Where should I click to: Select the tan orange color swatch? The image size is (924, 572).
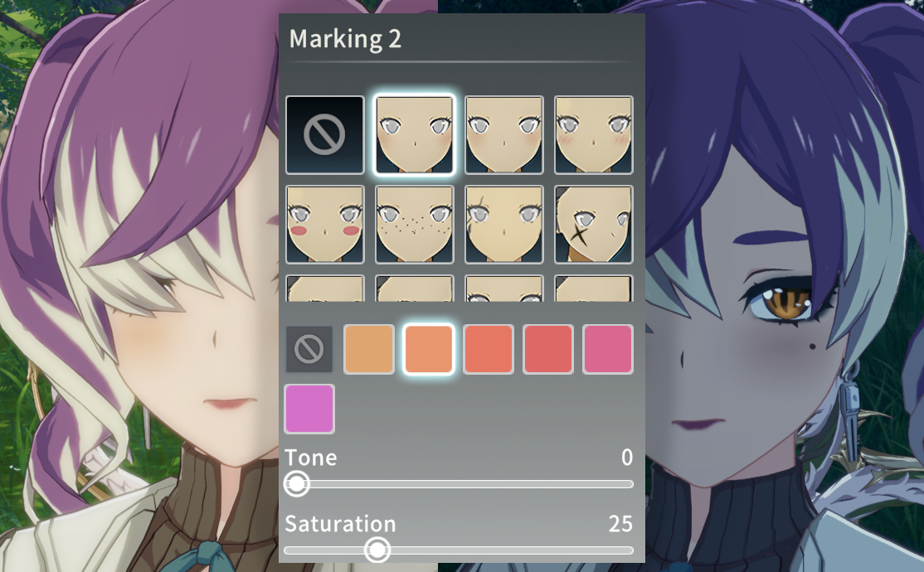click(x=369, y=349)
